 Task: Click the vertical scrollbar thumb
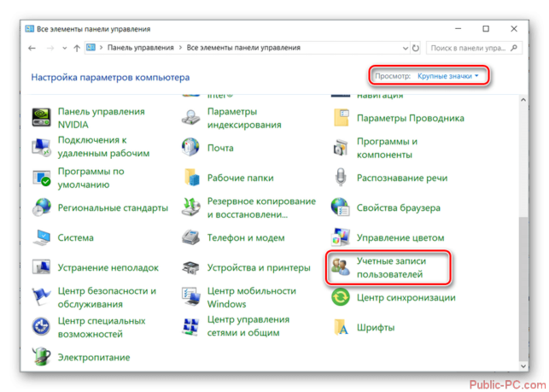point(523,288)
